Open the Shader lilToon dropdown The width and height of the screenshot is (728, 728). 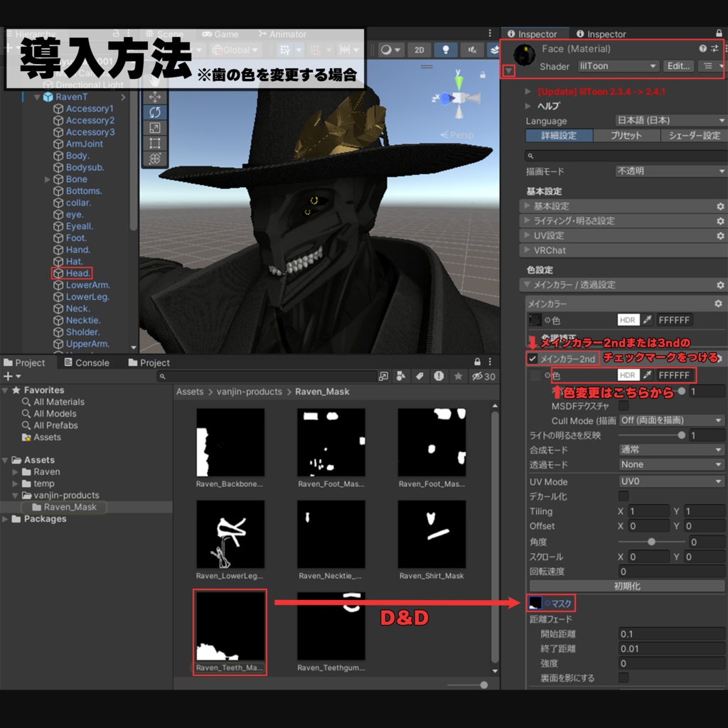[x=619, y=66]
